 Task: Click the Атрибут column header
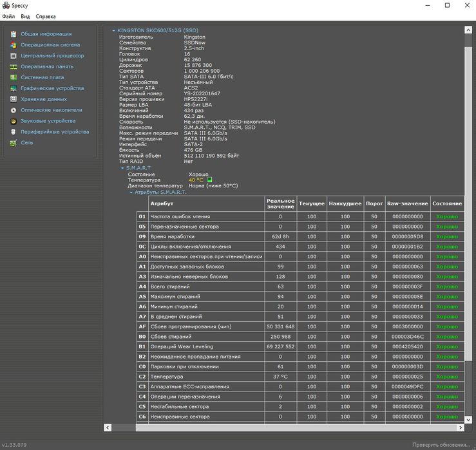(206, 203)
